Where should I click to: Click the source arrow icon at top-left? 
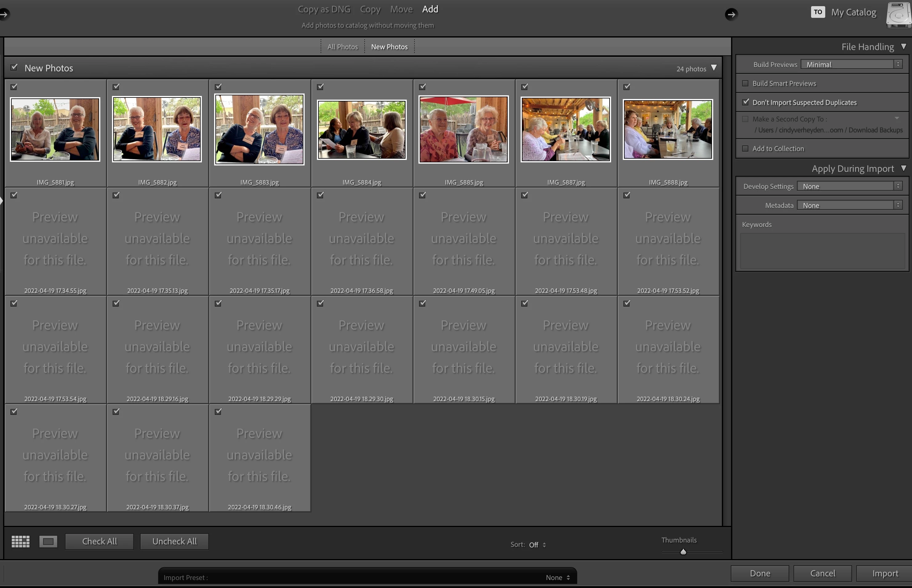pos(4,14)
